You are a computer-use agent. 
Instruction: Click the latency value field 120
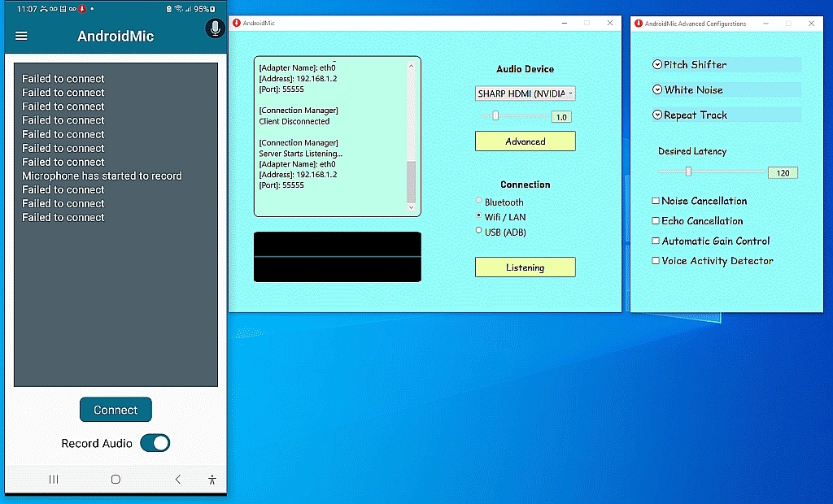coord(783,172)
